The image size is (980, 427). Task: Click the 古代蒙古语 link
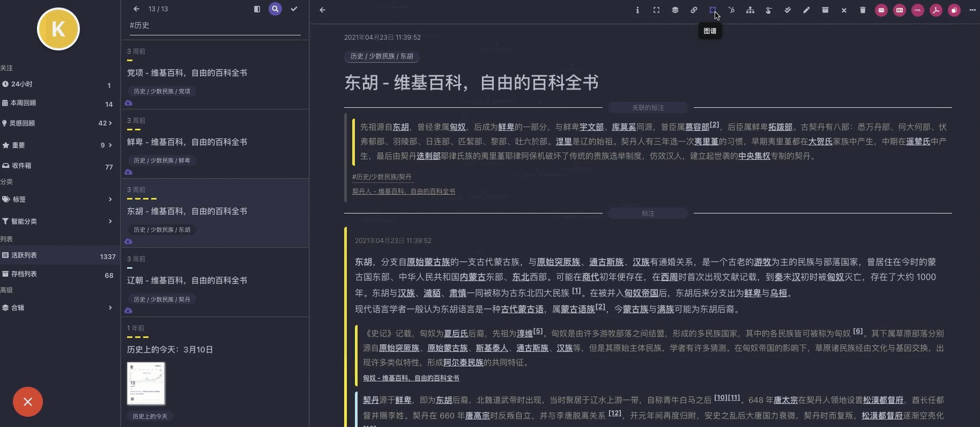[x=522, y=310]
